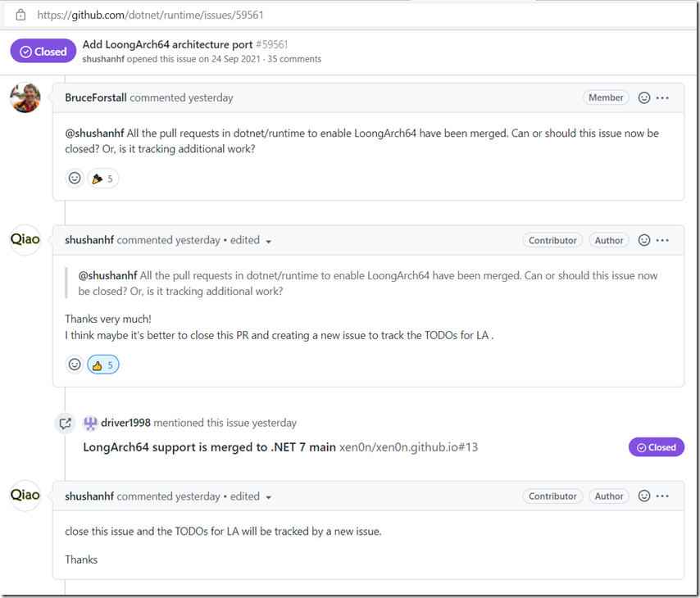Click the site lock icon in address bar
The width and height of the screenshot is (700, 598).
[x=20, y=15]
